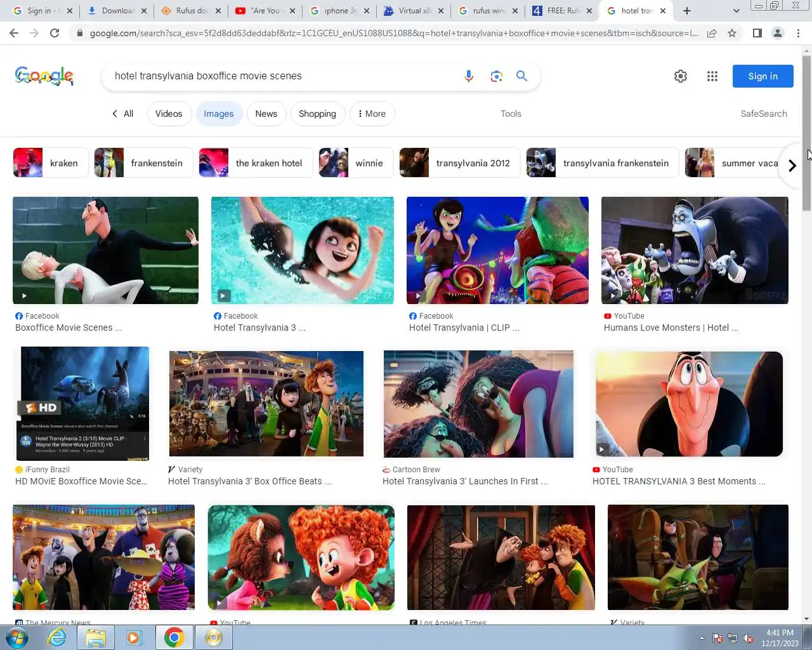Open Google quick settings gear
This screenshot has height=650, width=812.
pyautogui.click(x=681, y=76)
